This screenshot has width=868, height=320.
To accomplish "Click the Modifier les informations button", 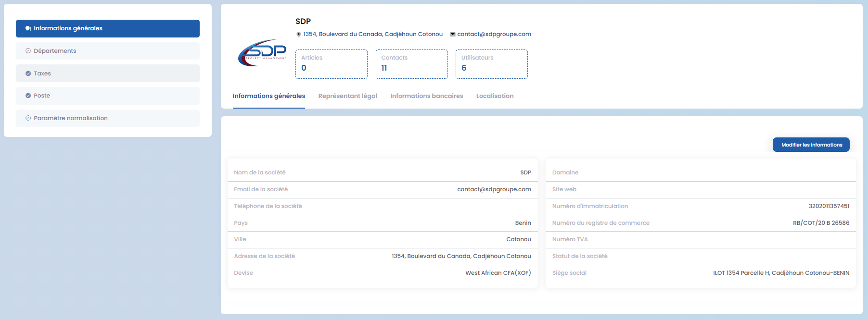I will point(811,145).
